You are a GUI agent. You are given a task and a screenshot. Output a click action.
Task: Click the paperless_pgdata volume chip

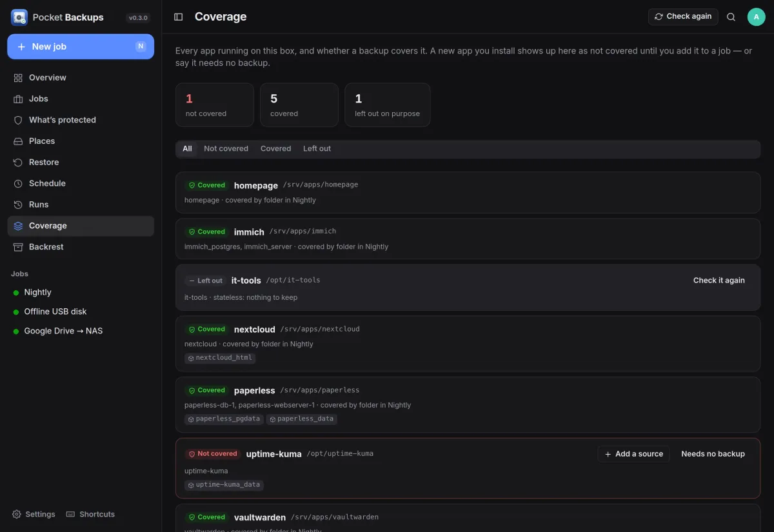224,419
